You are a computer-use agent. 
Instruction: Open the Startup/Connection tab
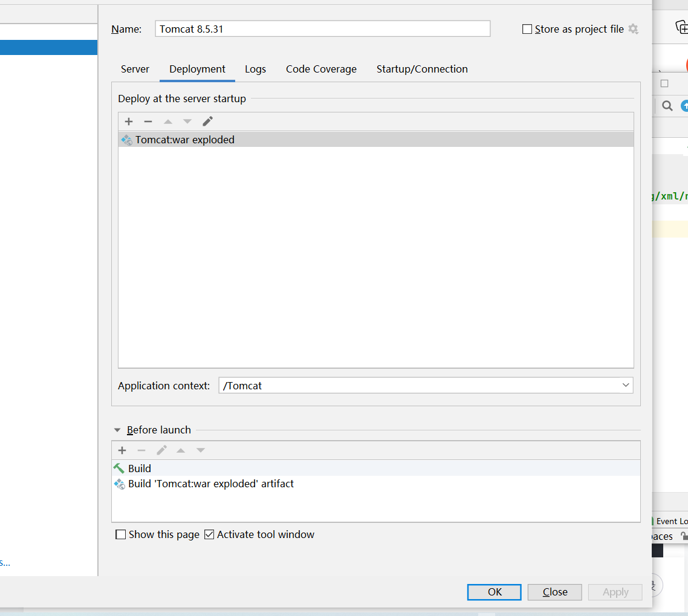[422, 69]
